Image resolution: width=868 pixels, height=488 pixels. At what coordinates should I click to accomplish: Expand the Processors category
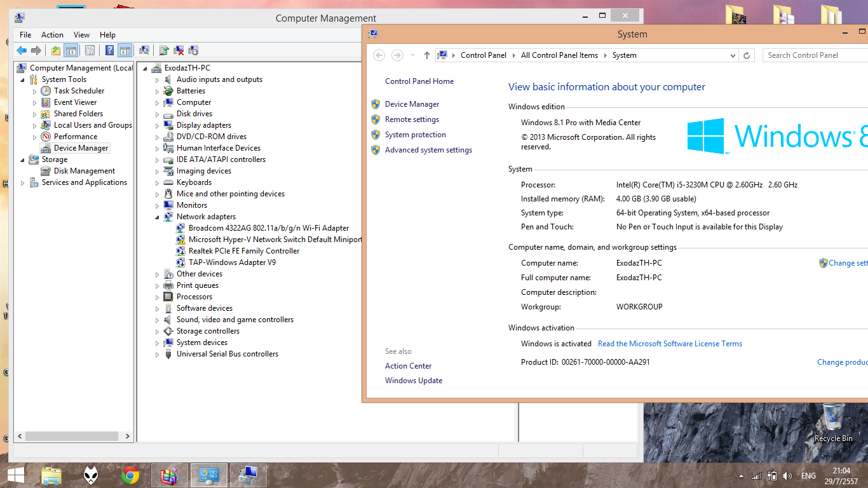[x=158, y=297]
